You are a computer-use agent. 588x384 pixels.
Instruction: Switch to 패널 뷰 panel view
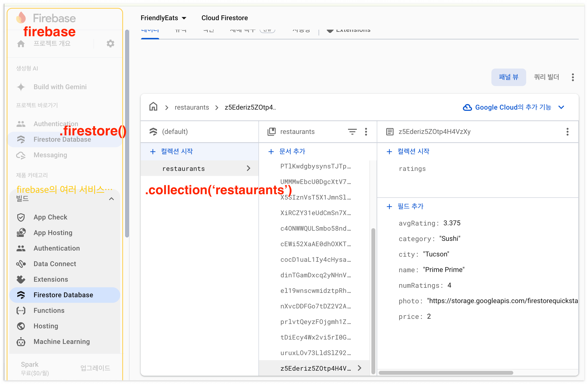508,77
